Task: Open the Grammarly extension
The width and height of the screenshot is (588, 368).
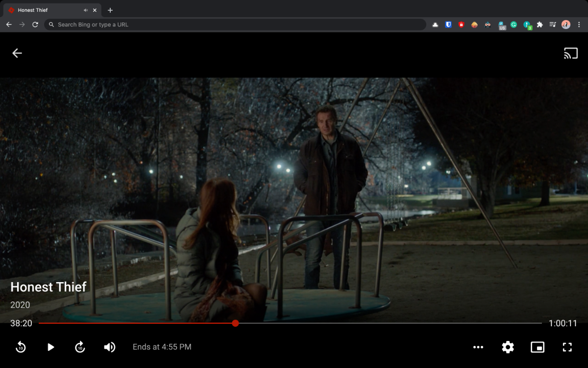Action: [x=514, y=25]
